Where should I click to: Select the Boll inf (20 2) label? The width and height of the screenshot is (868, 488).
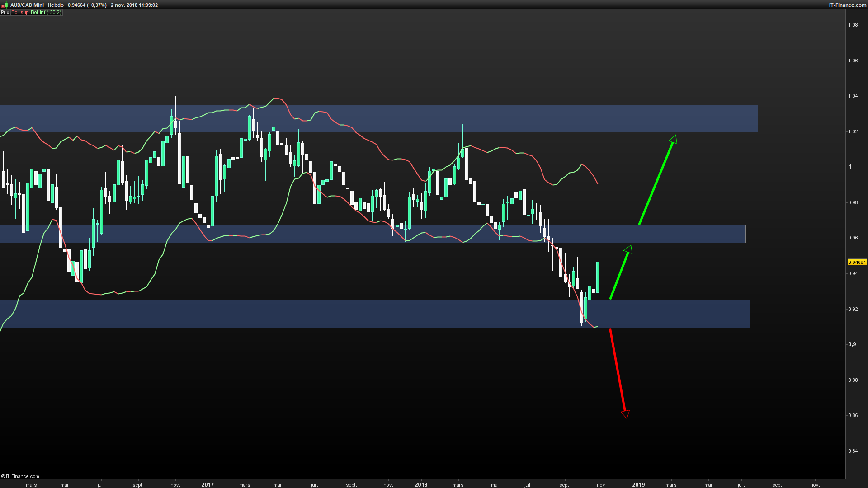[46, 13]
